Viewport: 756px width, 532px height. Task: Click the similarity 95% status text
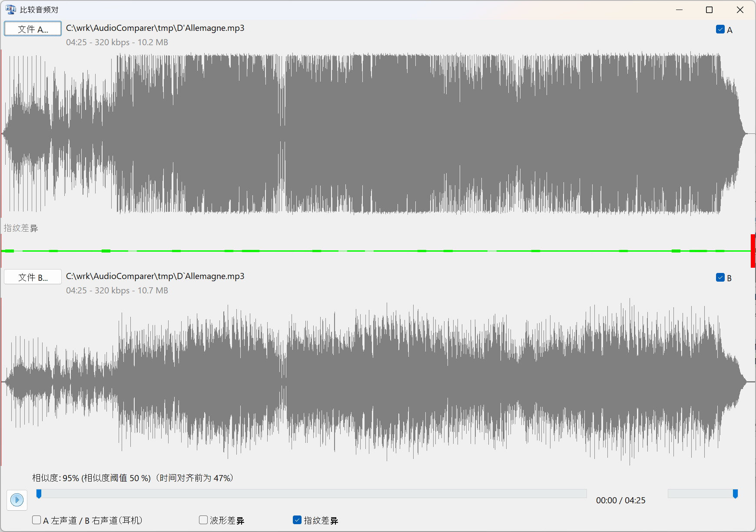pyautogui.click(x=133, y=478)
